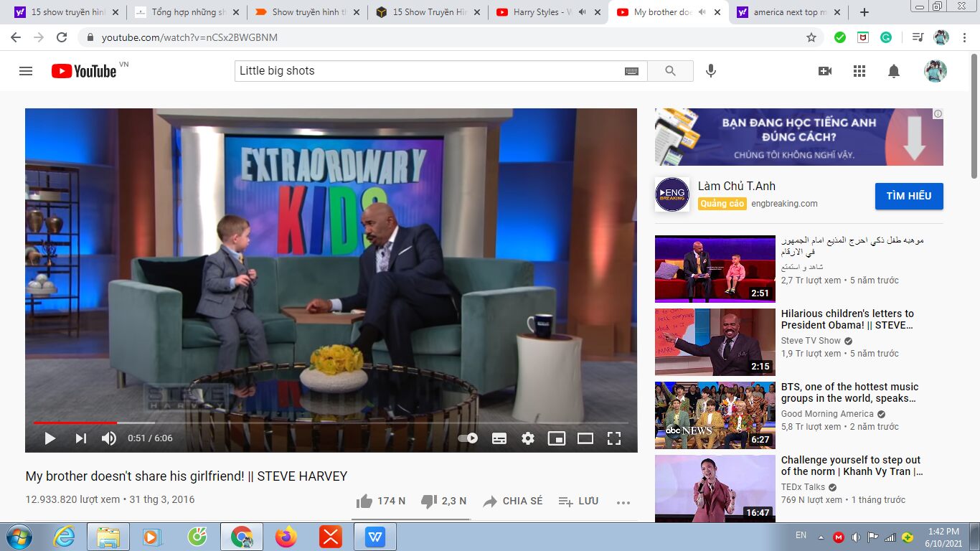This screenshot has width=980, height=551.
Task: Open the create video camera icon
Action: pos(825,71)
